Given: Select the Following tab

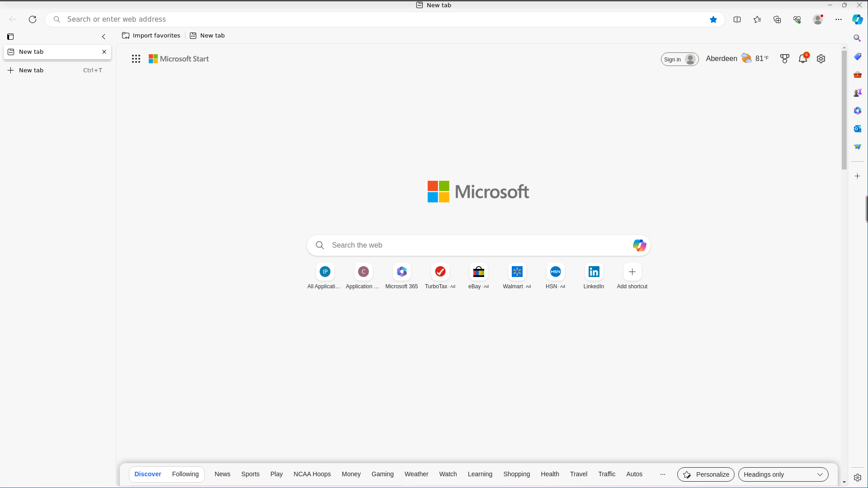Looking at the screenshot, I should point(185,474).
